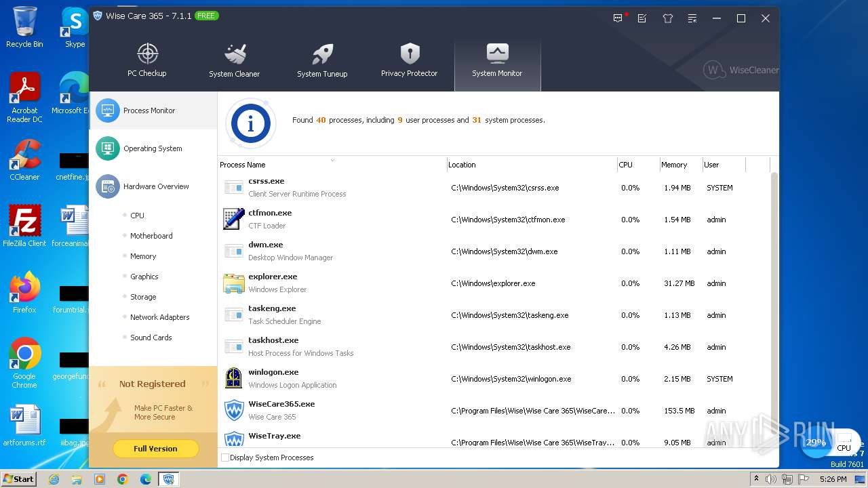
Task: Click the csrss.exe process icon
Action: pos(234,187)
